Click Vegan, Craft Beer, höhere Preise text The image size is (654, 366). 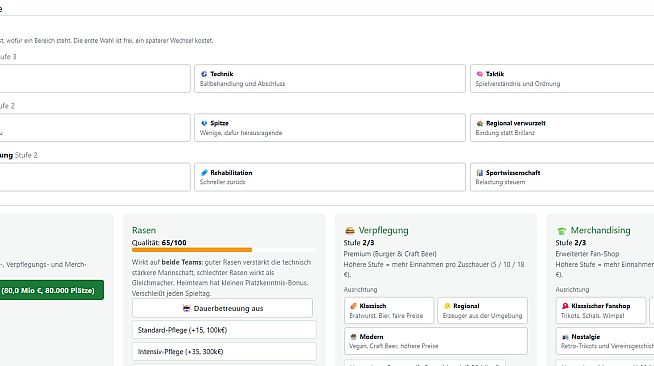(x=394, y=346)
